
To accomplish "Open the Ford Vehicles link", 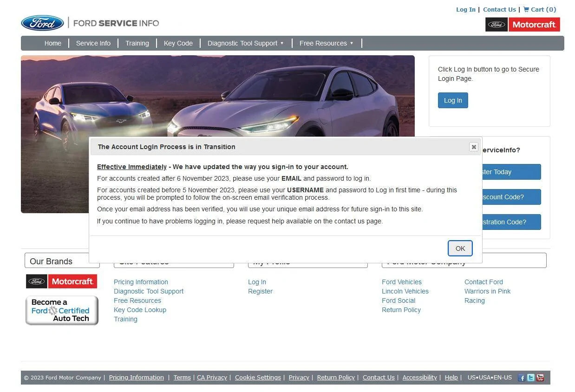I will (x=402, y=282).
